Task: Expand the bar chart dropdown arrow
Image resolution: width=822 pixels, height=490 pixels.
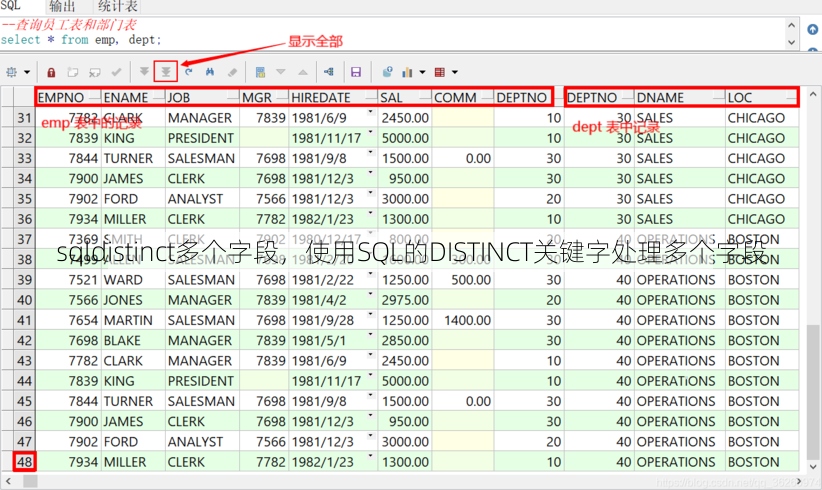Action: pyautogui.click(x=422, y=72)
